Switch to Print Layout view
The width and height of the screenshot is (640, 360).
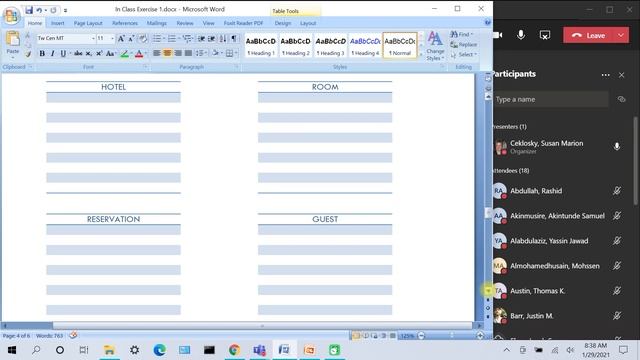pyautogui.click(x=356, y=336)
